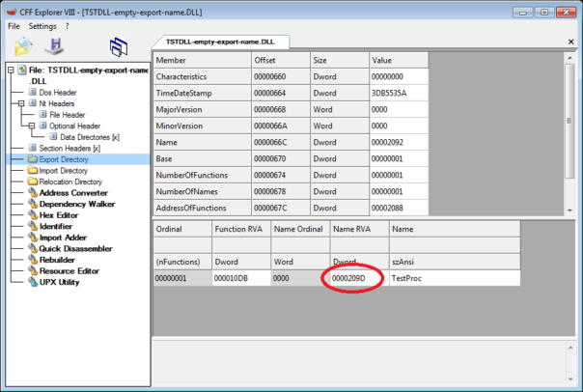
Task: Open Import Directory folder in tree
Action: tap(63, 170)
